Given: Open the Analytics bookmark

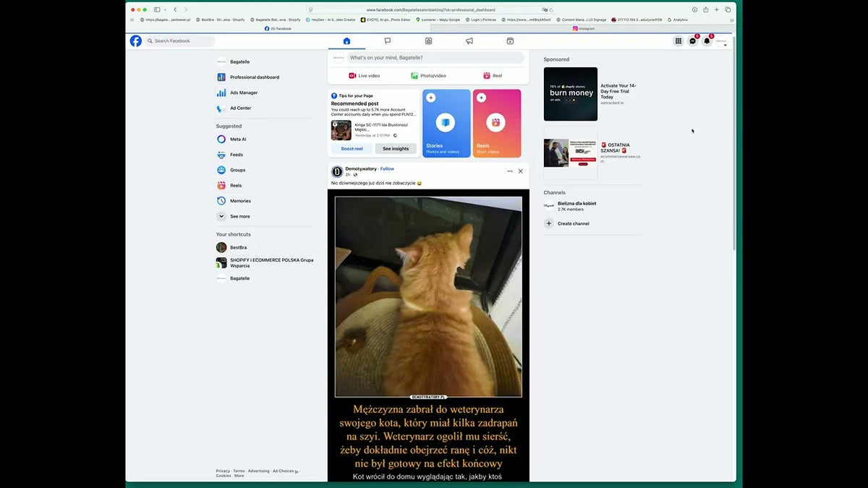Looking at the screenshot, I should tap(678, 20).
